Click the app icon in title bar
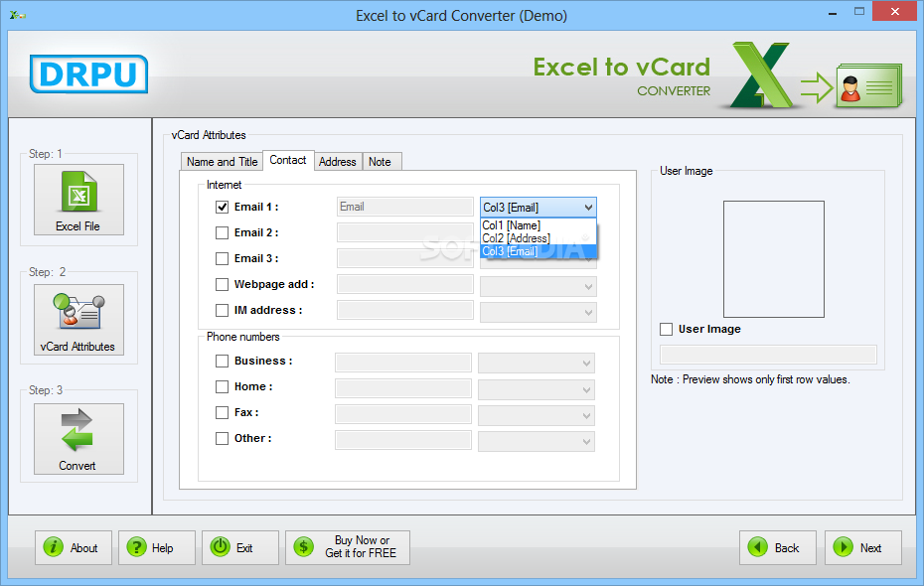Viewport: 924px width, 586px height. pos(17,15)
